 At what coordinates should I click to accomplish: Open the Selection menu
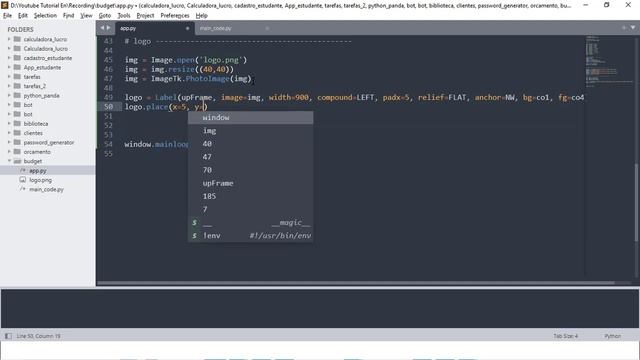coord(45,16)
